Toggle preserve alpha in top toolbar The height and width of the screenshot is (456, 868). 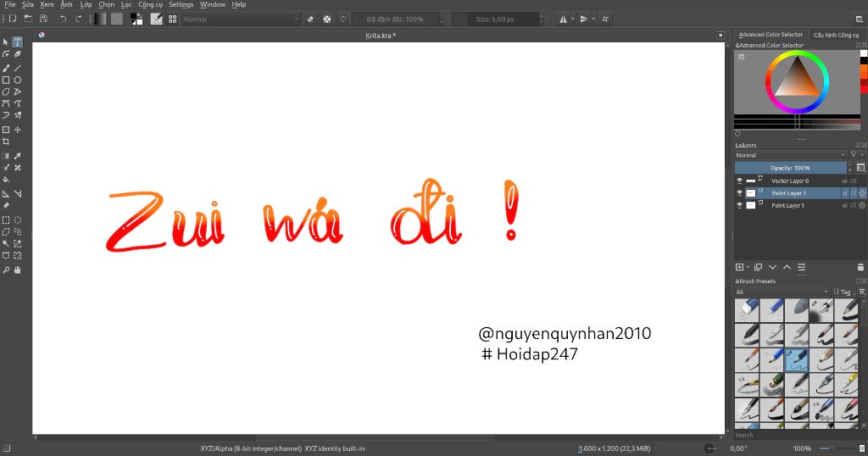tap(327, 19)
